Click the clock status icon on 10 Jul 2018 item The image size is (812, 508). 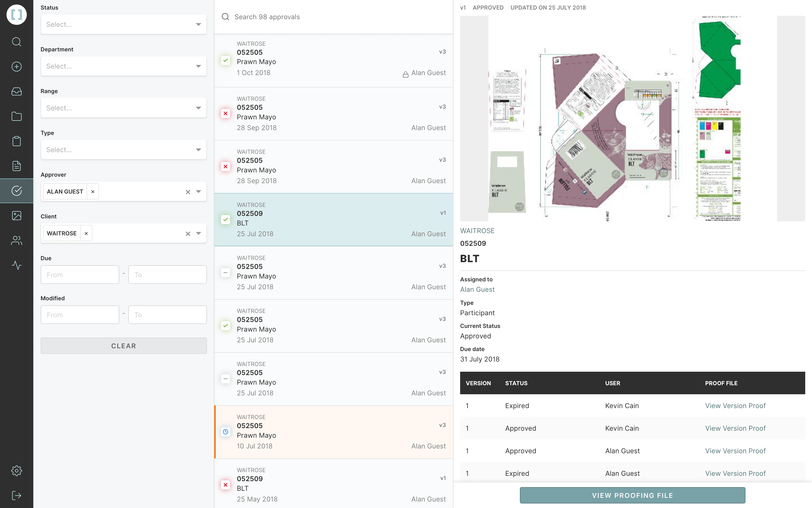pos(226,432)
